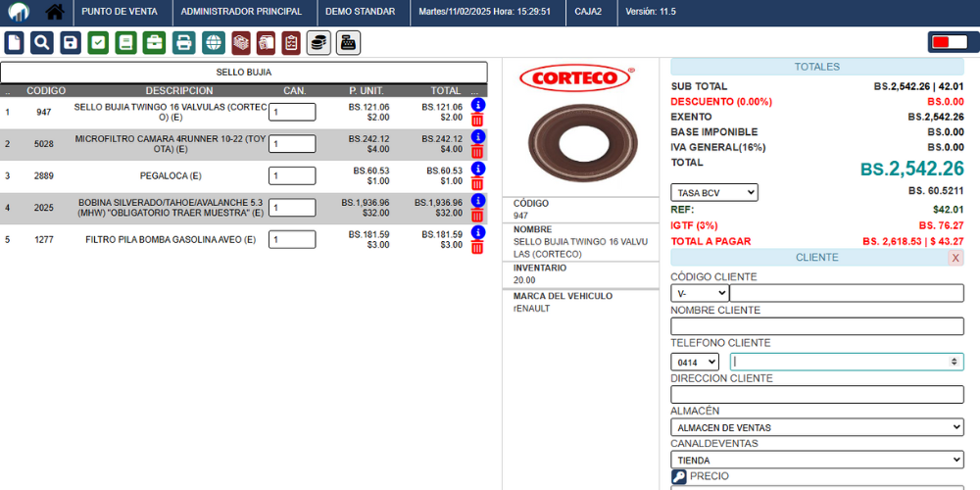The width and height of the screenshot is (980, 490).
Task: Print using the teal printer icon
Action: tap(184, 43)
